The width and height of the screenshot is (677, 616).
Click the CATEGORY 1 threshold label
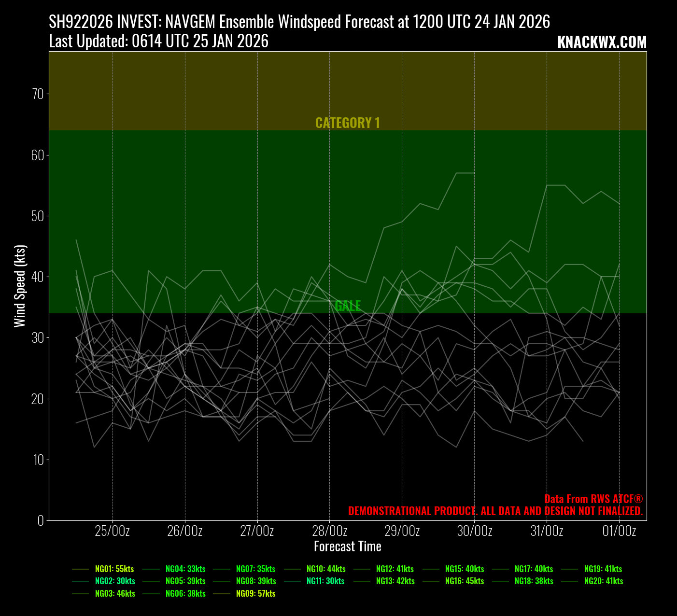pos(348,123)
